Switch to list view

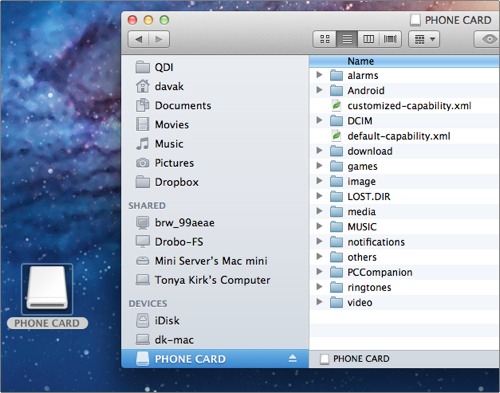(x=347, y=39)
